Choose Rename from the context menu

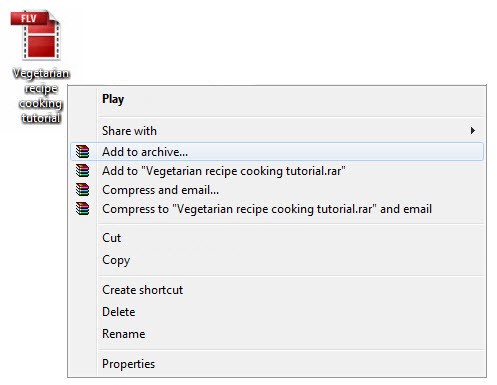pyautogui.click(x=277, y=334)
